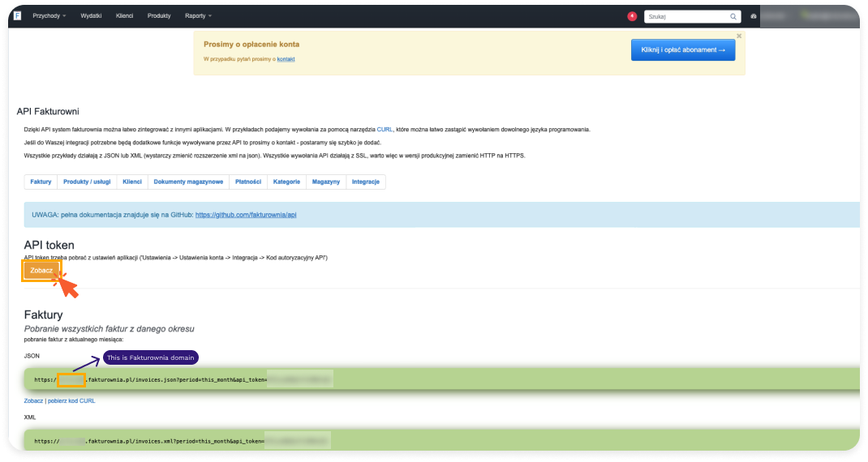Viewport: 868px width, 462px height.
Task: Click the 'API token' heading
Action: (49, 245)
